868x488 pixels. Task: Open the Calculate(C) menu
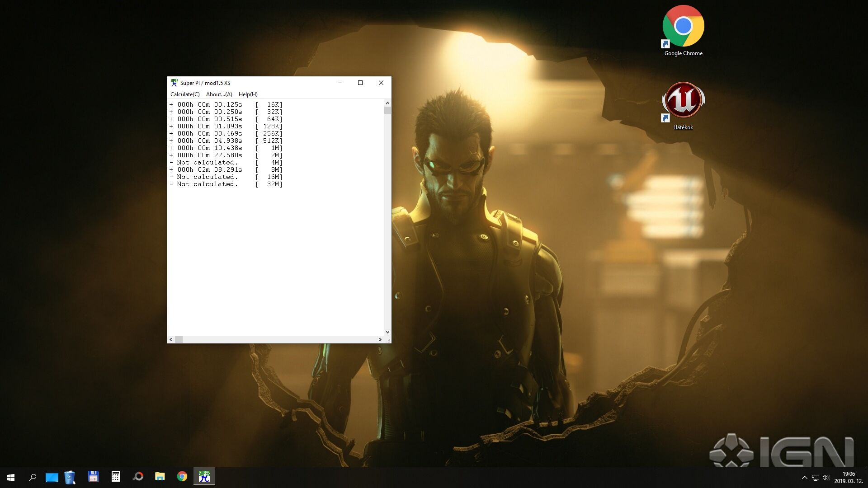tap(184, 94)
